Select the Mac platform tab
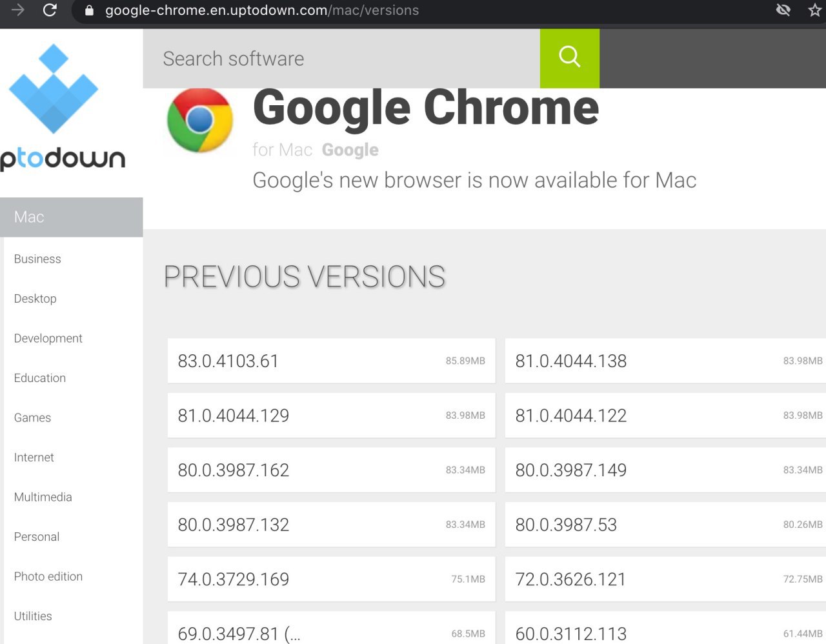The height and width of the screenshot is (644, 826). [x=71, y=217]
